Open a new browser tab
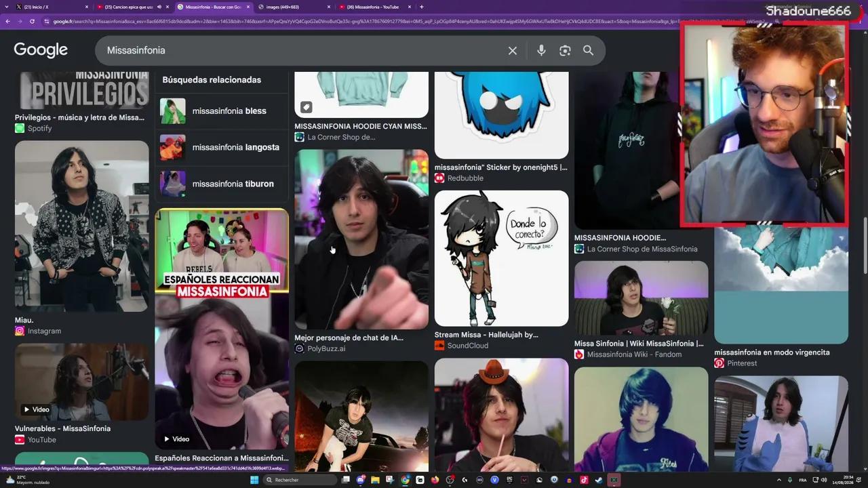 [x=422, y=7]
